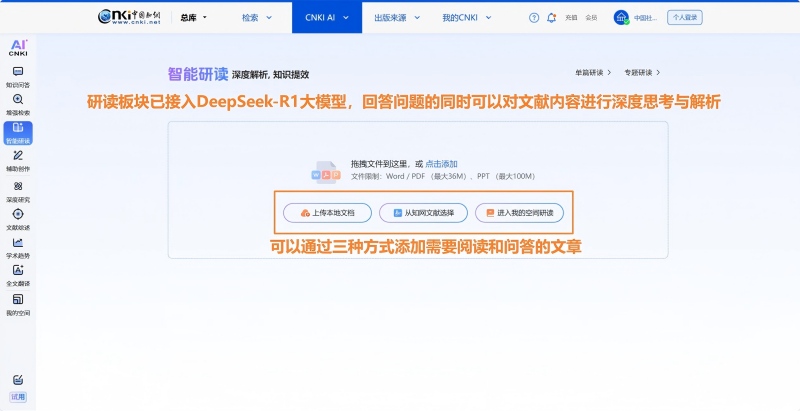Select 辅助创作 writing assistant icon
The width and height of the screenshot is (800, 411).
[x=17, y=160]
